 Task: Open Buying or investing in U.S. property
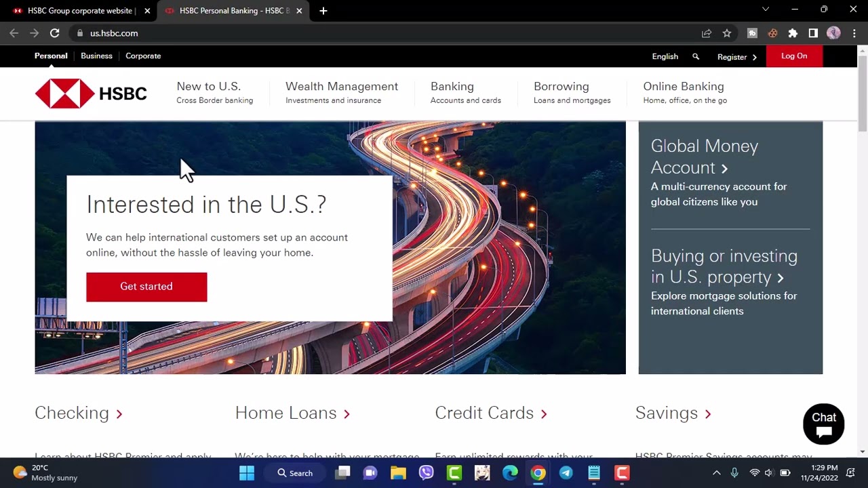724,266
